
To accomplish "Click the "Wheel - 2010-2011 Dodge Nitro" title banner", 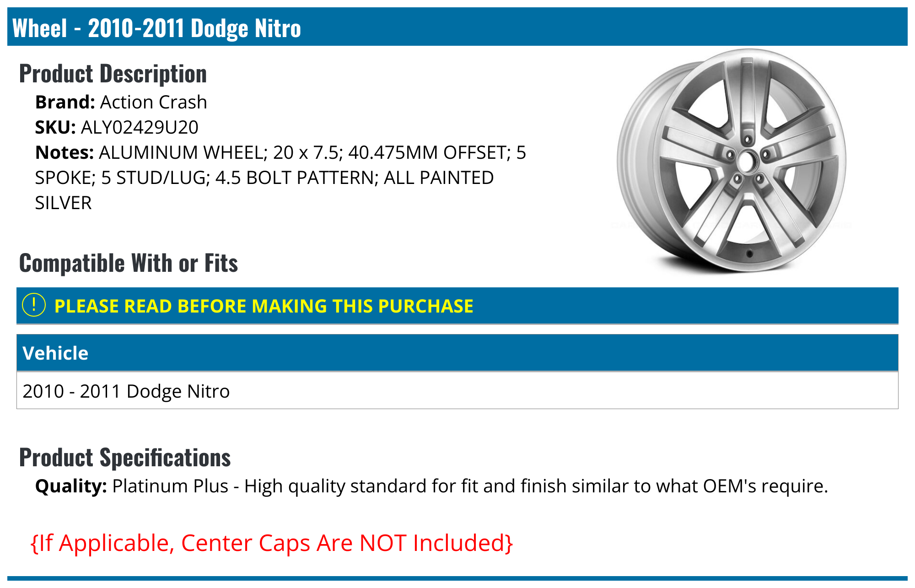I will tap(156, 28).
